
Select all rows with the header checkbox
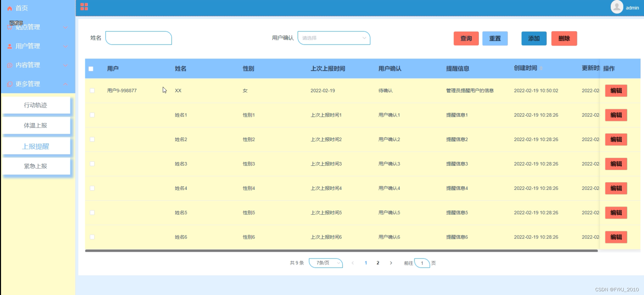tap(91, 69)
